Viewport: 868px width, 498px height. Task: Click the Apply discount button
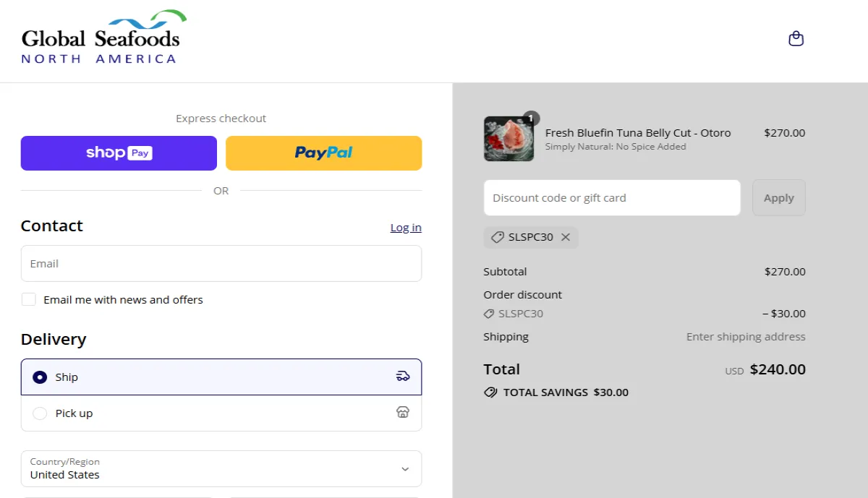(778, 197)
